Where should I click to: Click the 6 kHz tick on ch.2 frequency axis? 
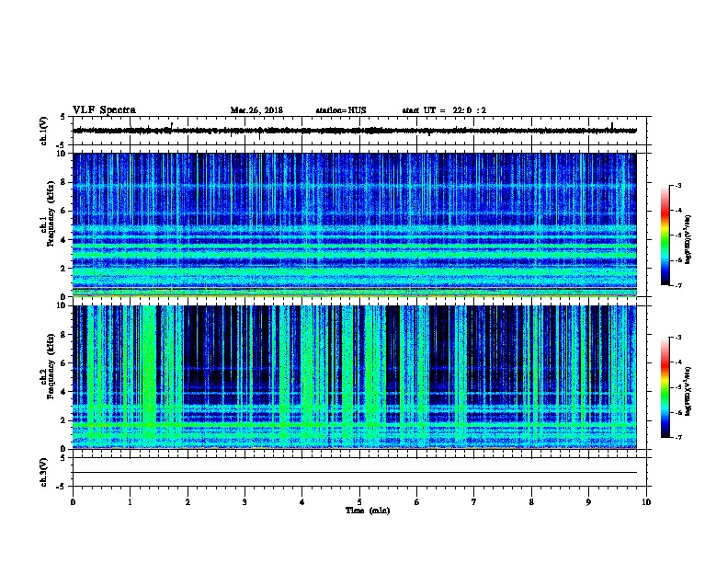coord(64,363)
